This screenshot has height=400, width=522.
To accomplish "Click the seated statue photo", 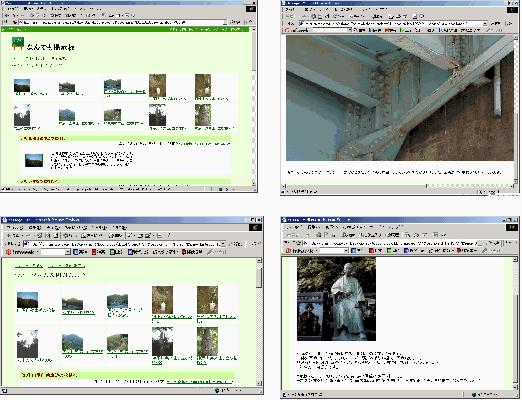I will pyautogui.click(x=336, y=299).
